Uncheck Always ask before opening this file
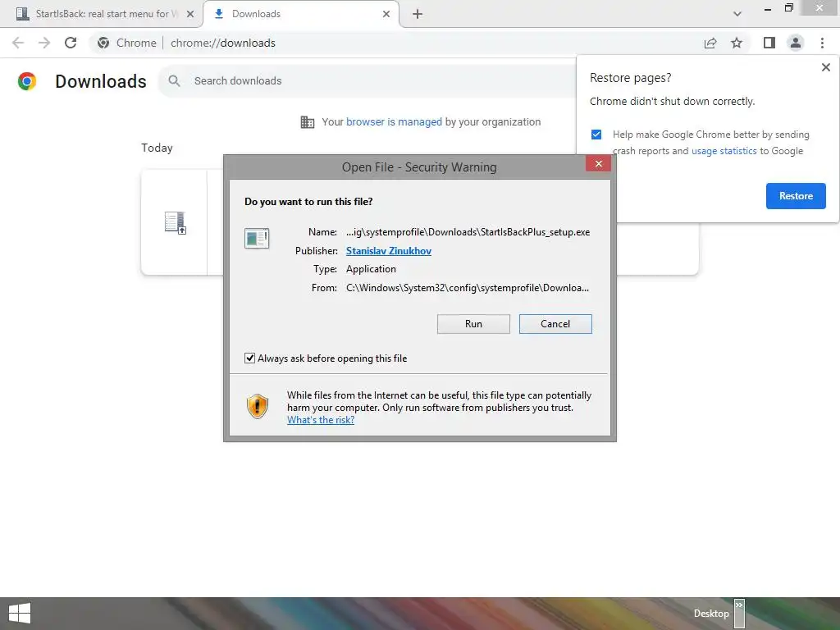Viewport: 840px width, 630px height. pos(249,358)
